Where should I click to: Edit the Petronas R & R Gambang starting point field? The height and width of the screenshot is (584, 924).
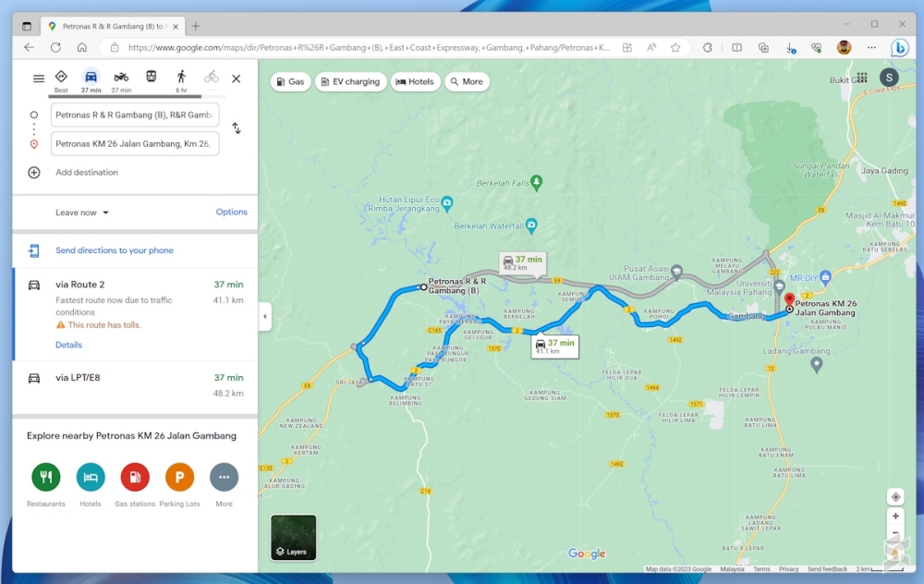(x=135, y=115)
